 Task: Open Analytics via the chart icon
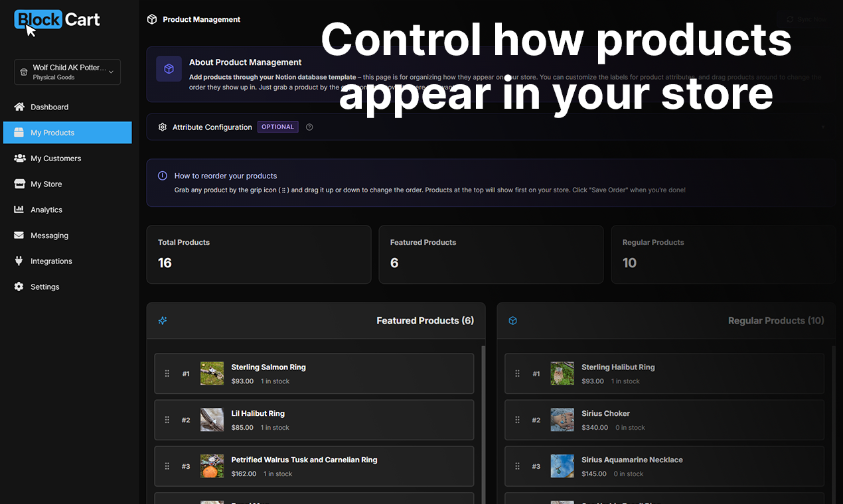pos(20,210)
